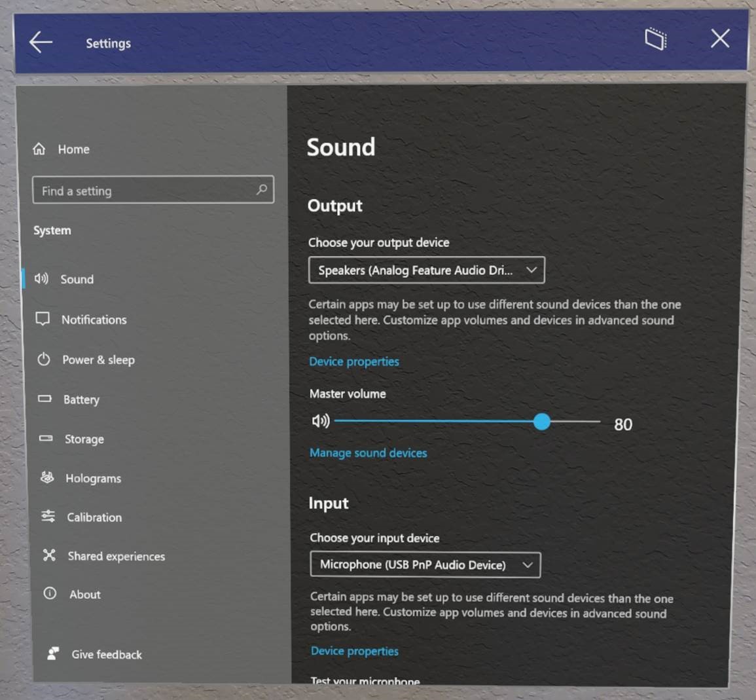Click the Home icon in sidebar

pos(39,149)
